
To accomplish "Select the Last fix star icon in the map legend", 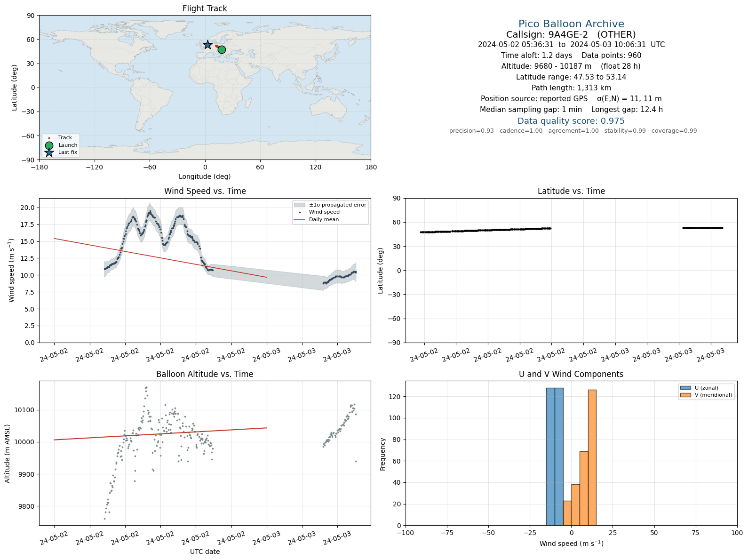I will click(x=49, y=152).
